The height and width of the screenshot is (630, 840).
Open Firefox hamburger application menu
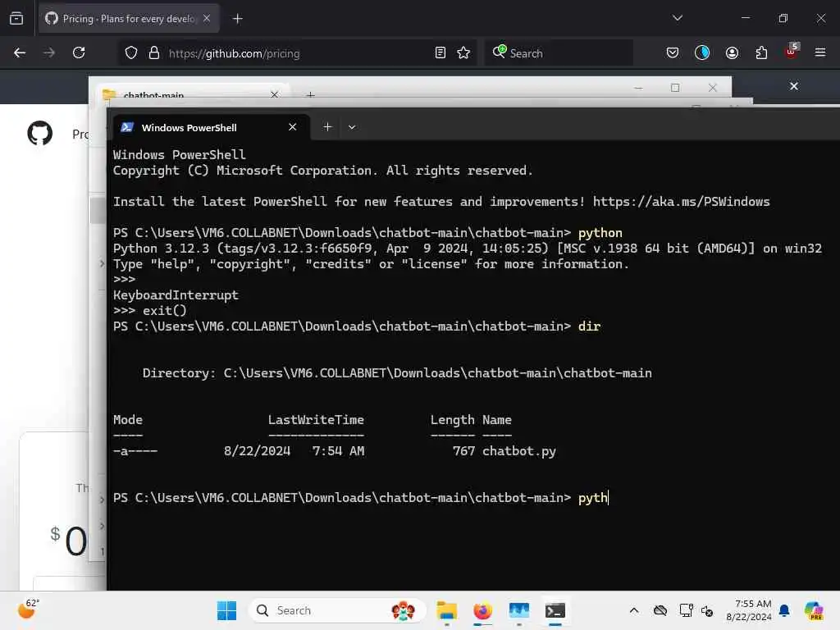820,52
